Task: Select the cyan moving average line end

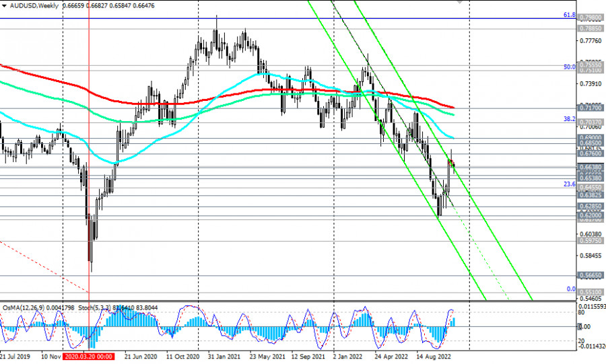Action: point(452,138)
